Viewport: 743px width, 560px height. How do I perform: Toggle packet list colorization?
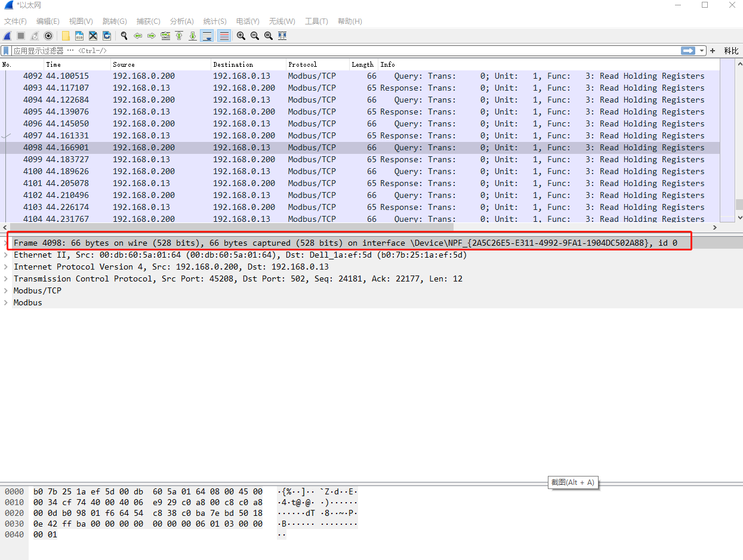(224, 36)
